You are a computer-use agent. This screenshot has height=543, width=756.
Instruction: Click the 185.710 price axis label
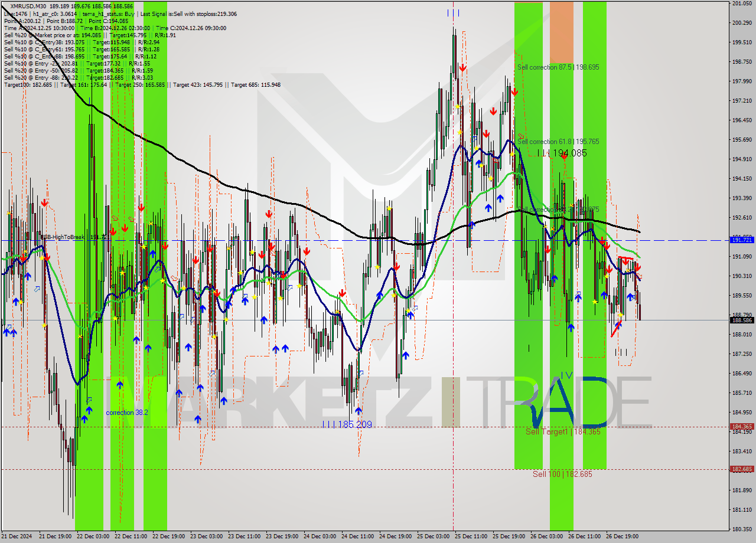coord(742,393)
